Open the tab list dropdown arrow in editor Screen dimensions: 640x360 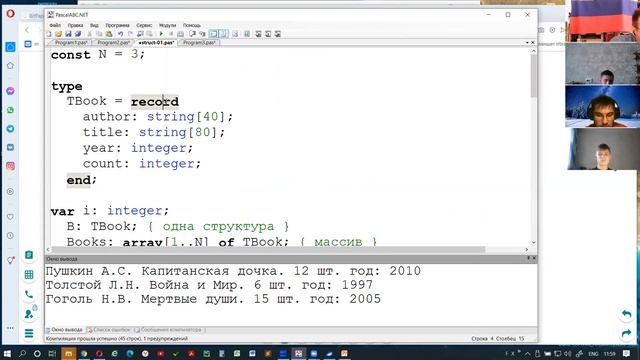[x=527, y=42]
